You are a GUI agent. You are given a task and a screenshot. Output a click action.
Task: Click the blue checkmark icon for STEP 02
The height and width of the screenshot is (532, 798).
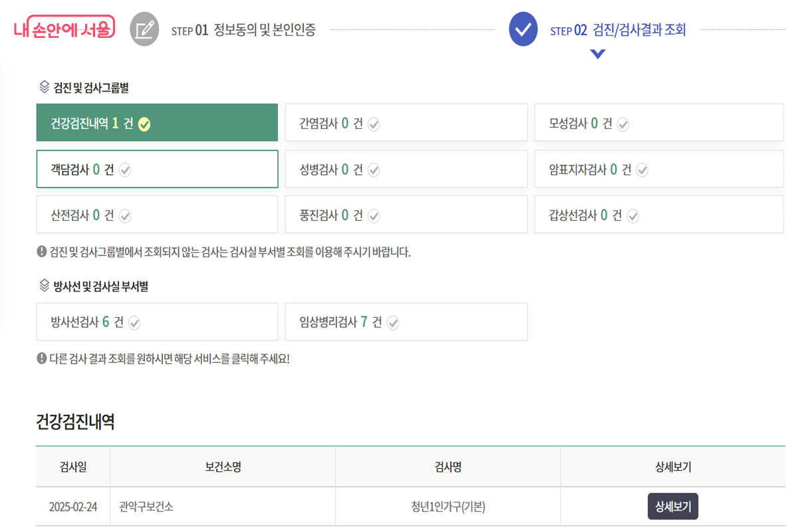point(523,29)
